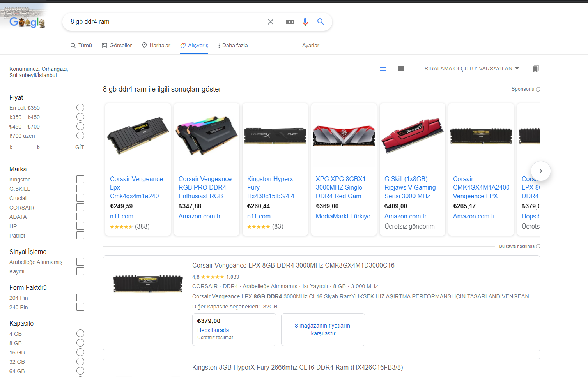Open MediaMarkt Türkiye seller link
The image size is (588, 377).
[343, 217]
